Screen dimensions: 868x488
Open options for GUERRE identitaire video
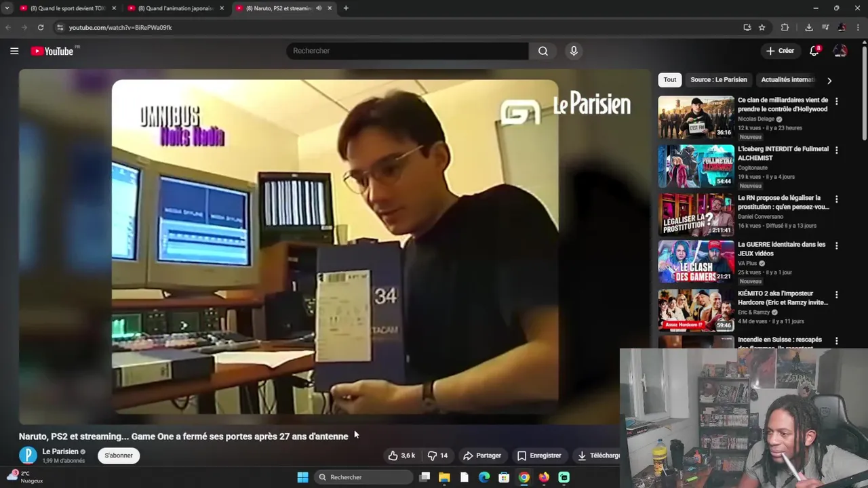[x=836, y=245]
